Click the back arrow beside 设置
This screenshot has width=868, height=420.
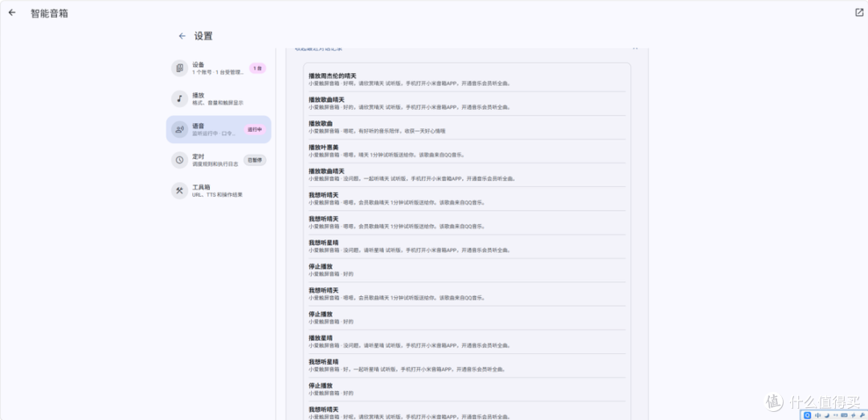point(182,36)
